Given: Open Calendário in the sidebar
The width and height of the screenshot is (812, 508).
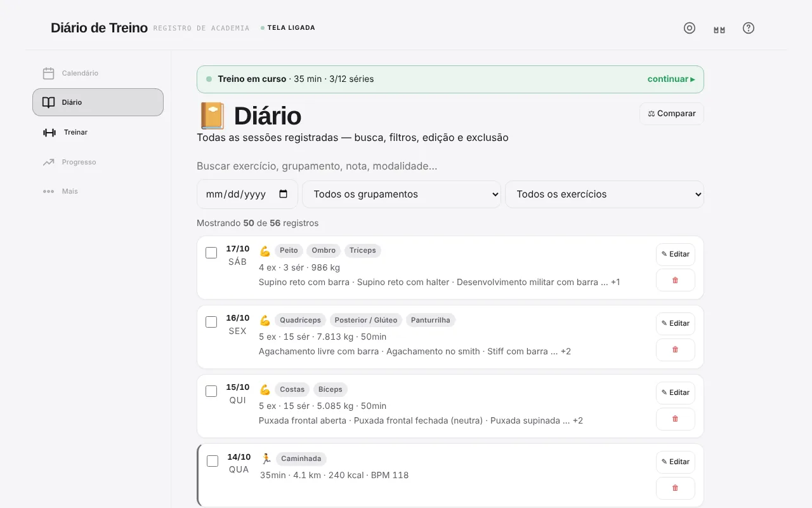Looking at the screenshot, I should [98, 73].
